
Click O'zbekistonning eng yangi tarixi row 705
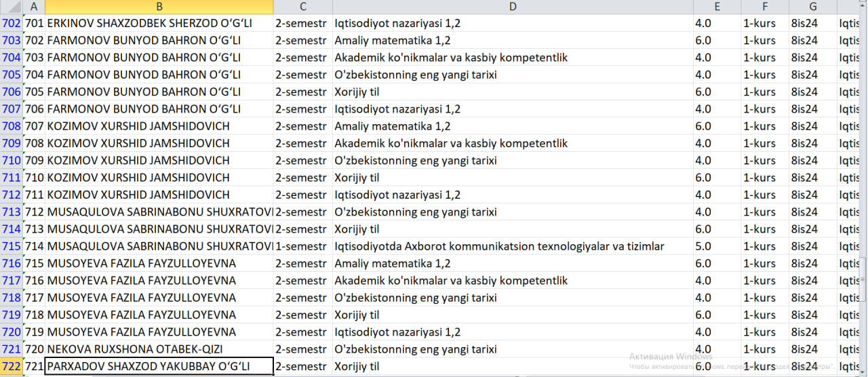[513, 75]
